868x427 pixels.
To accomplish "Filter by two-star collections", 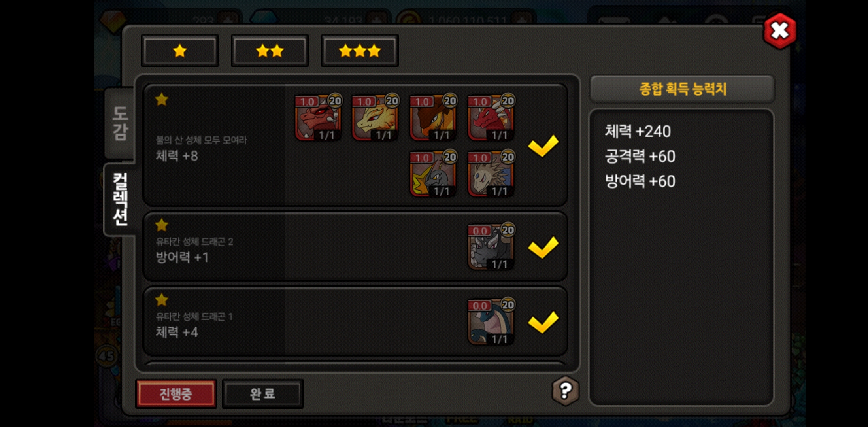I will pos(270,51).
